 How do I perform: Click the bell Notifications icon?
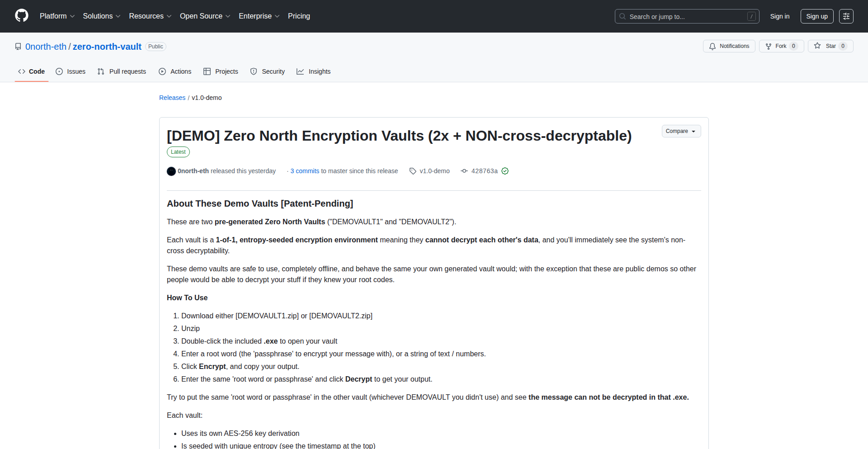coord(712,46)
